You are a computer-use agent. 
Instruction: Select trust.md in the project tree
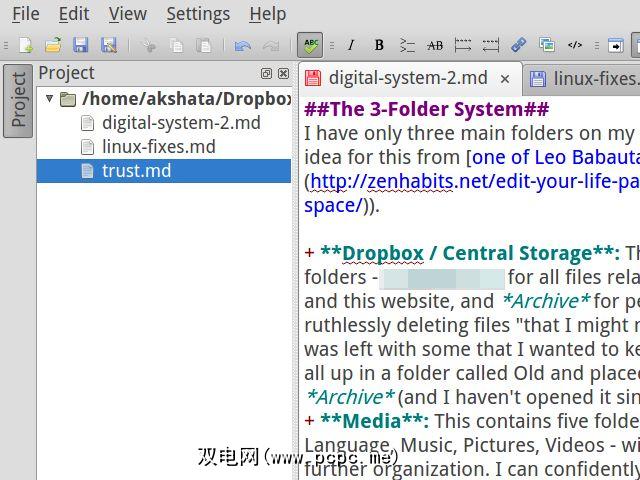point(164,171)
